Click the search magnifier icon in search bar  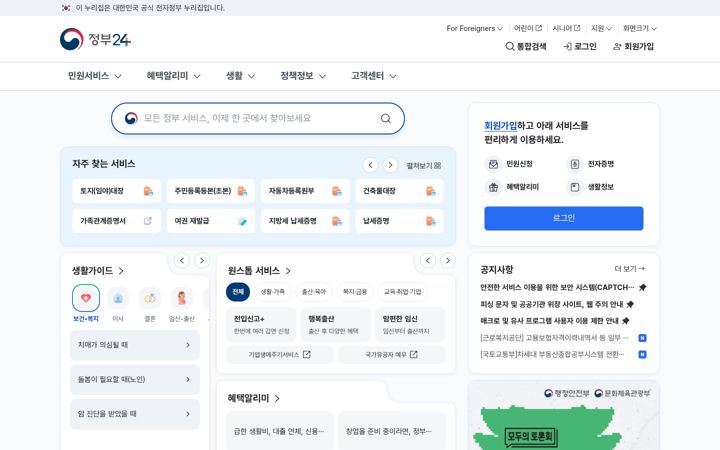tap(386, 118)
